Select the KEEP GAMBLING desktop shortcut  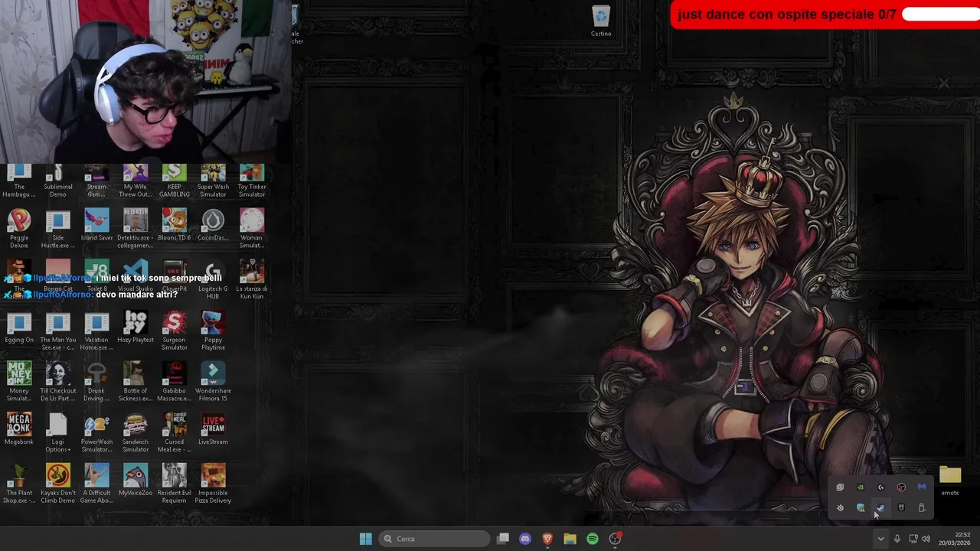[174, 181]
